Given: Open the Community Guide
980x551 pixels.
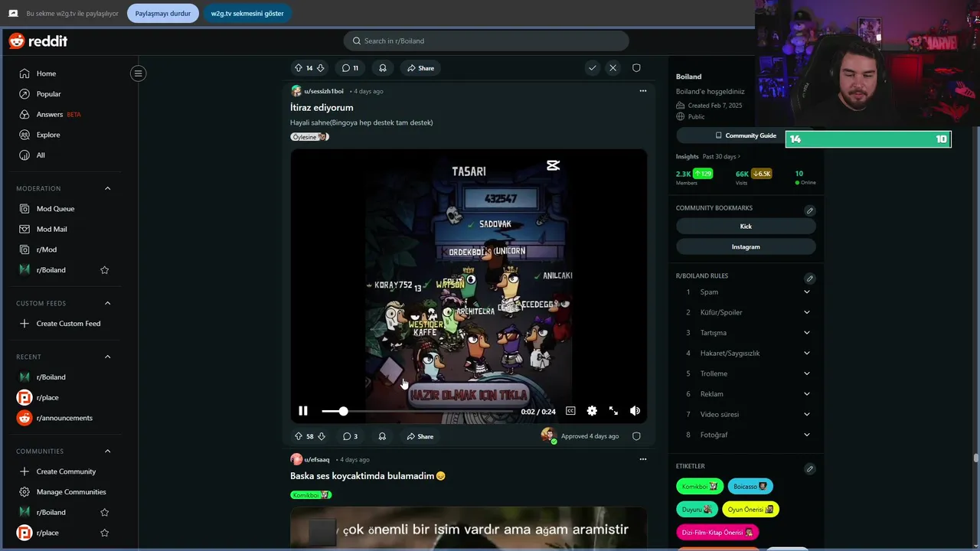Looking at the screenshot, I should [x=746, y=135].
